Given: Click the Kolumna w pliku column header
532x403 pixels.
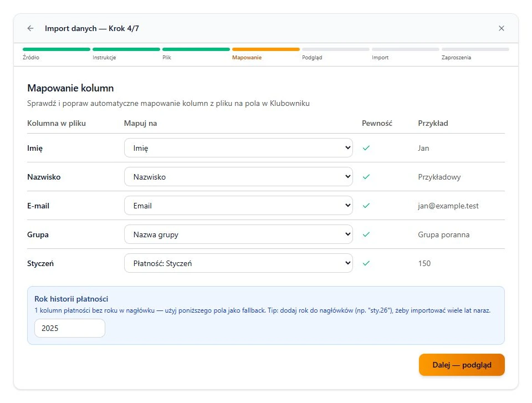Looking at the screenshot, I should click(x=57, y=123).
